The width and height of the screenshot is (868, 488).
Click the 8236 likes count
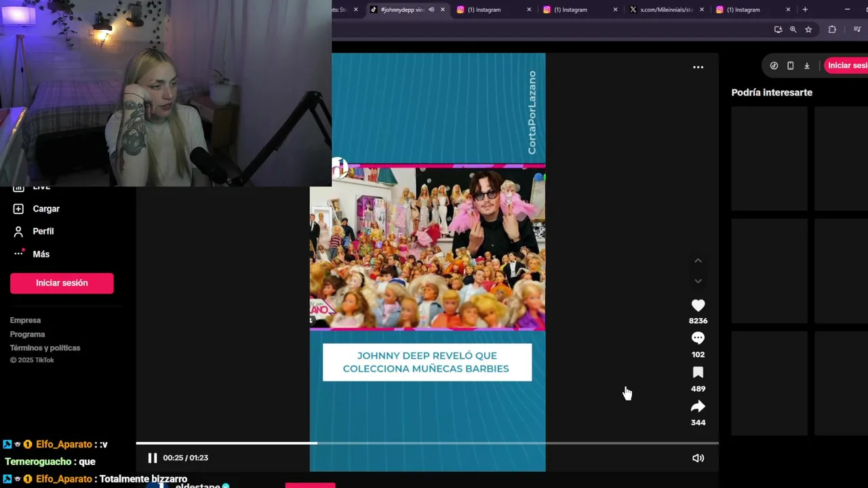[x=698, y=321]
